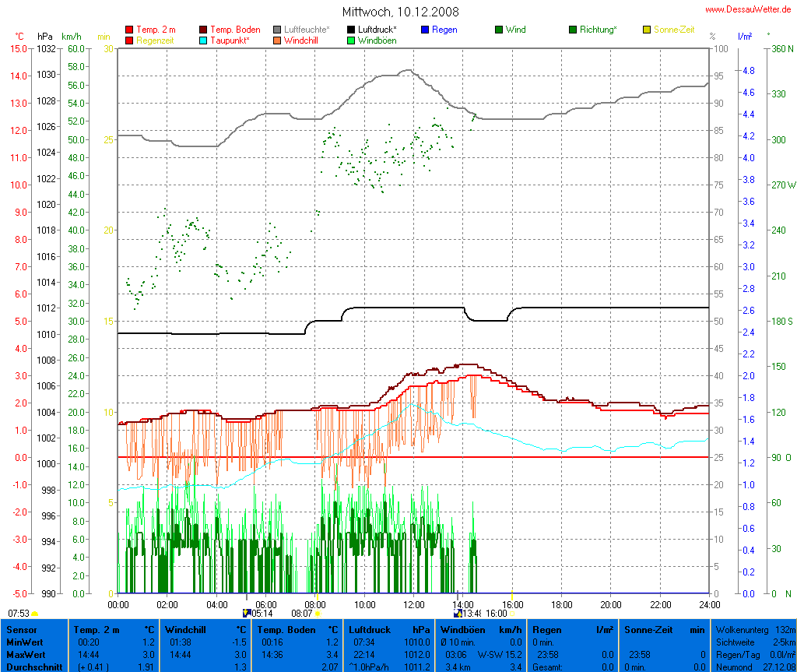Click the orange Windchill legend square

coord(278,40)
